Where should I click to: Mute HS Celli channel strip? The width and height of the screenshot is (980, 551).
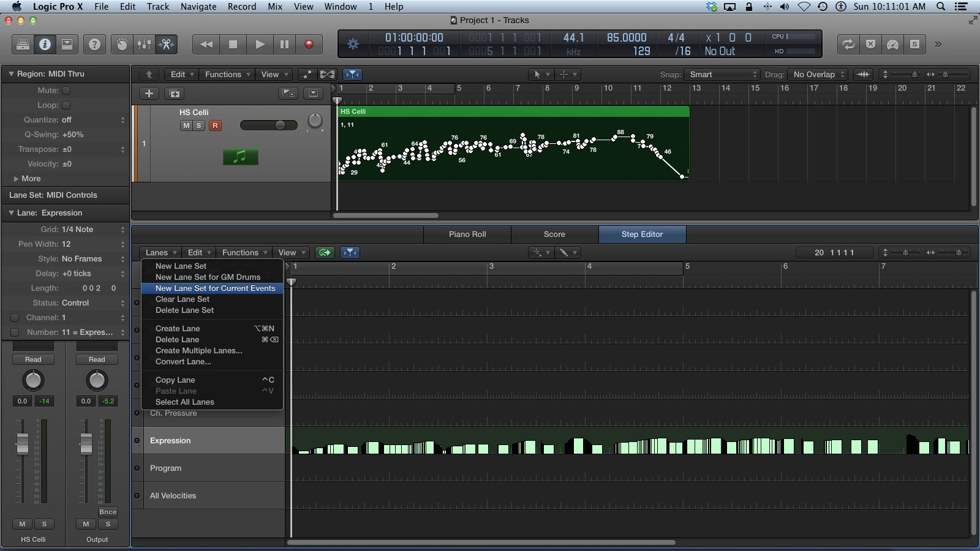coord(22,524)
